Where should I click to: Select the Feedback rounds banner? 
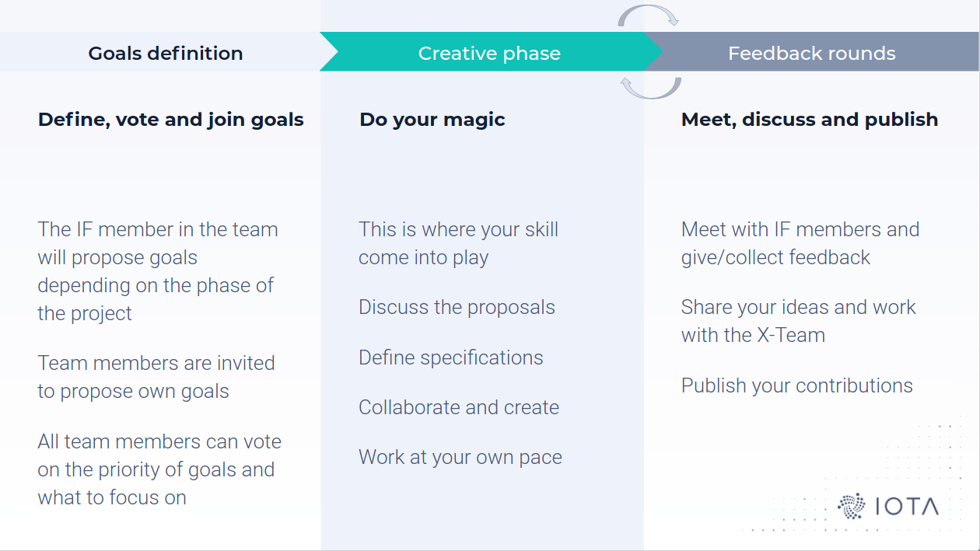(x=811, y=53)
